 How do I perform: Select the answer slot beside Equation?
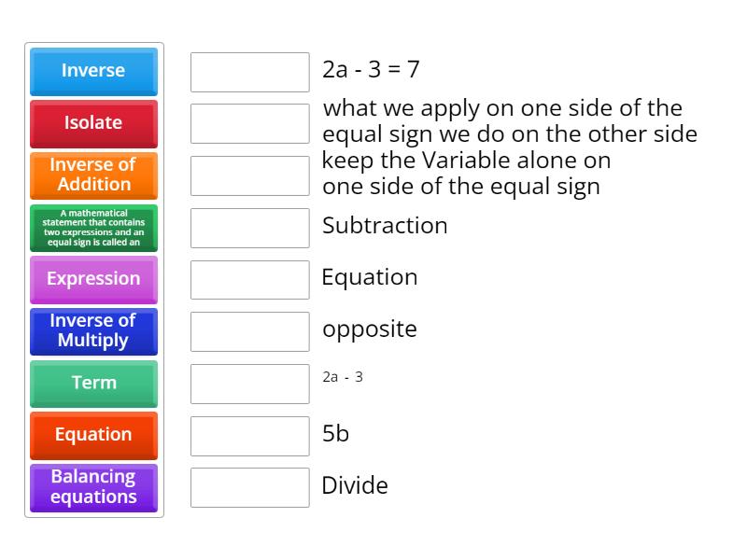point(249,277)
